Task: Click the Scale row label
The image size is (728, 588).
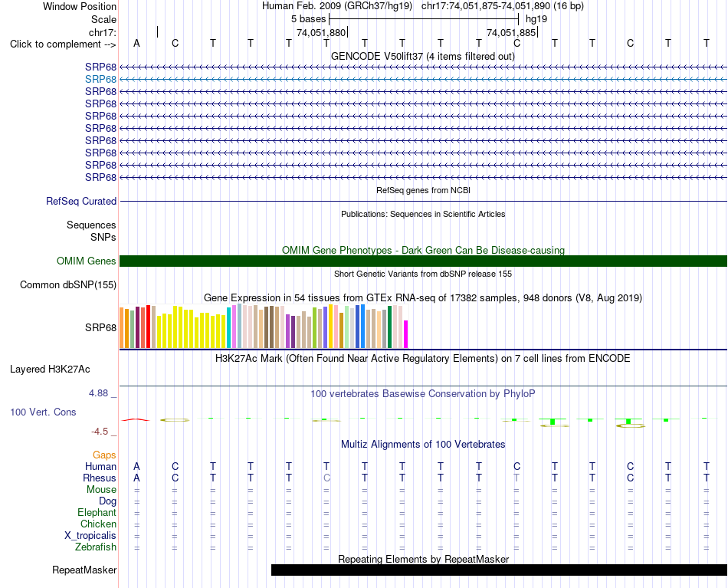Action: click(x=103, y=19)
